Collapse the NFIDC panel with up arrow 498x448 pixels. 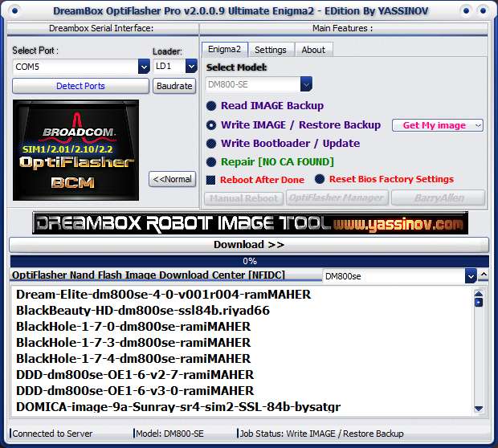(484, 275)
